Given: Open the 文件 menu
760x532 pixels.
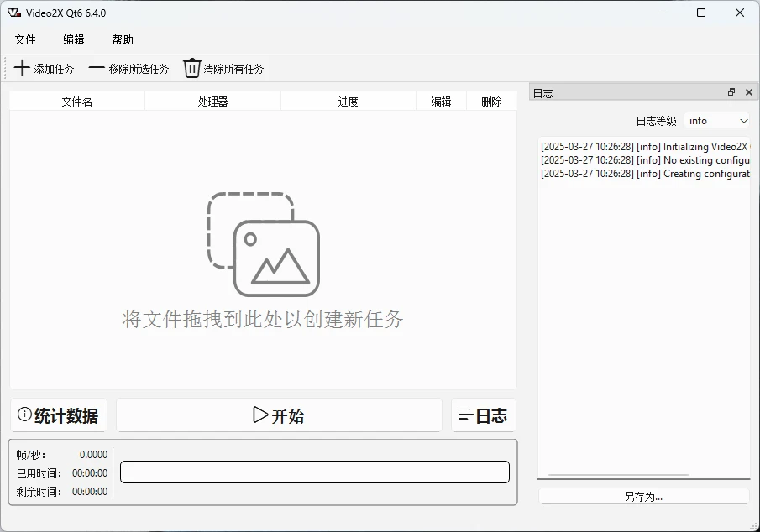Looking at the screenshot, I should pos(25,39).
